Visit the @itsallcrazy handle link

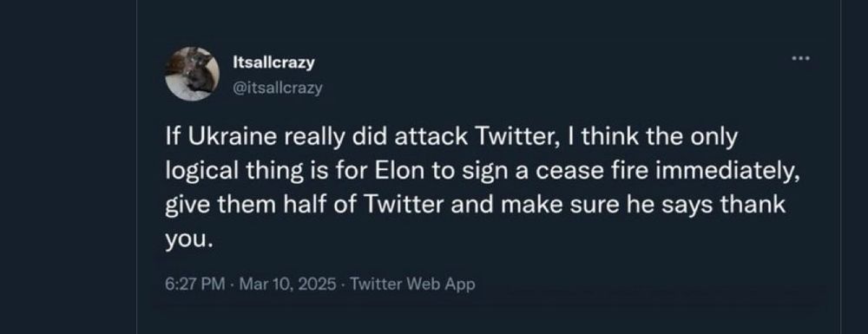point(278,88)
